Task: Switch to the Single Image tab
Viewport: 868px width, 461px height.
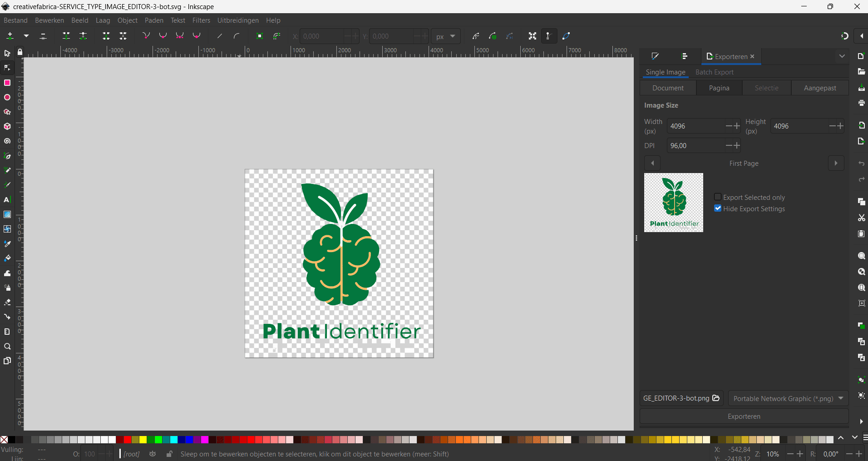Action: (666, 72)
